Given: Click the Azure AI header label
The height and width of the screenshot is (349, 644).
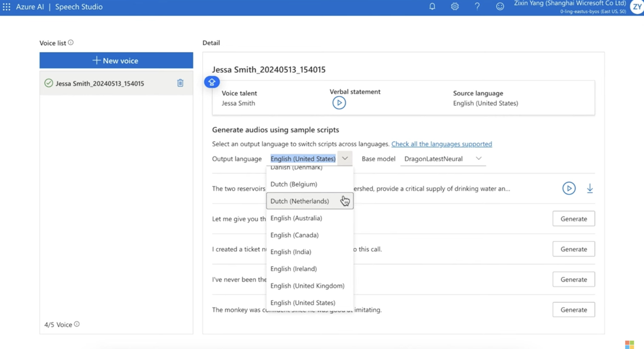Looking at the screenshot, I should click(x=30, y=7).
